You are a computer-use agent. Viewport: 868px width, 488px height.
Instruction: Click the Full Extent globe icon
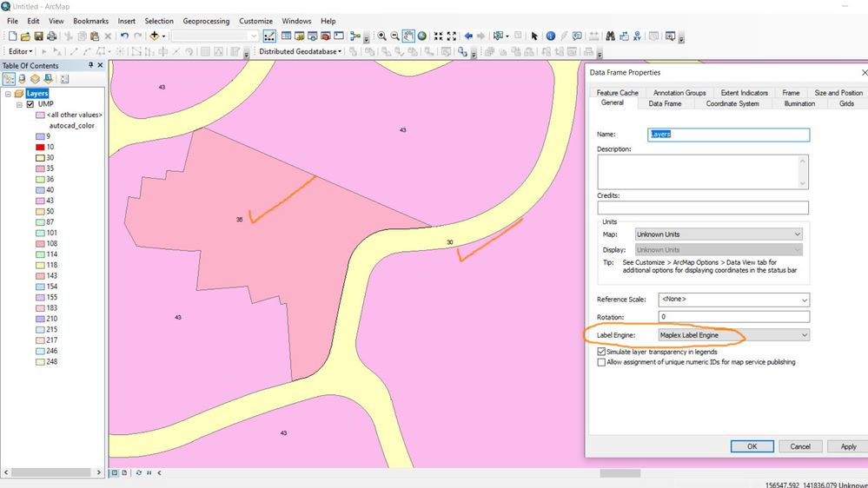(x=422, y=36)
